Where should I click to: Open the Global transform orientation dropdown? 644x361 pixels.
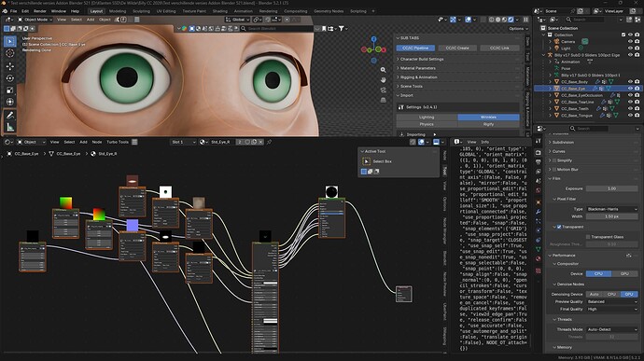(238, 20)
